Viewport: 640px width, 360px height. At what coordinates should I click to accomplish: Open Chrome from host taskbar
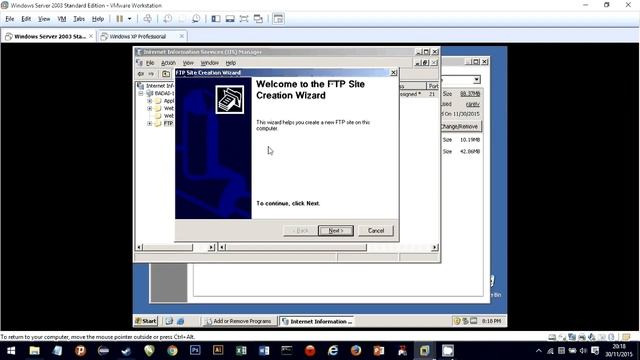pyautogui.click(x=172, y=351)
